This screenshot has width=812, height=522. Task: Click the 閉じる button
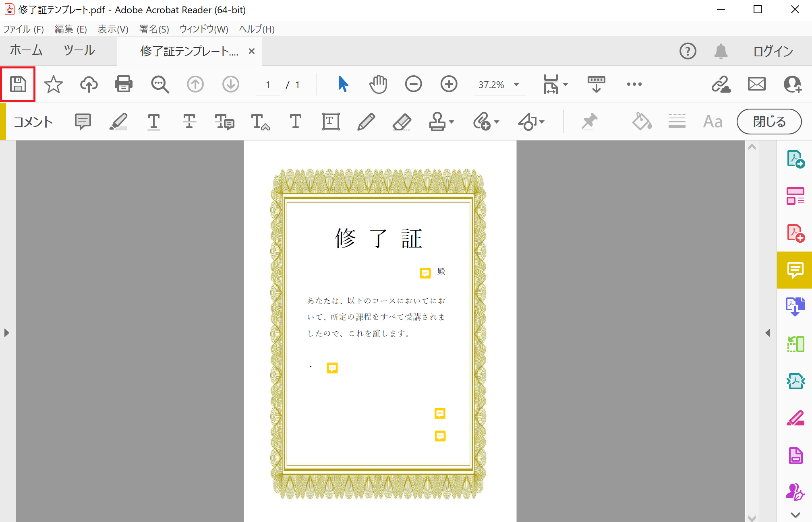click(x=769, y=122)
